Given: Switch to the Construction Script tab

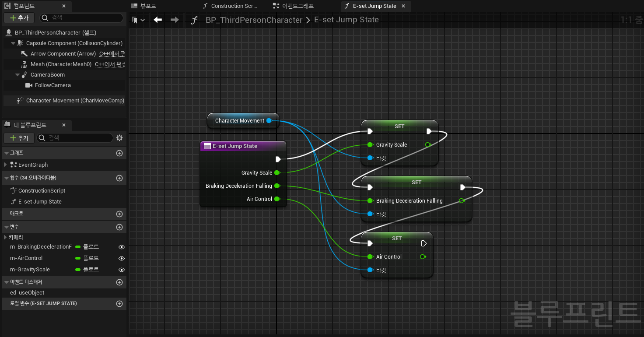Looking at the screenshot, I should coord(231,6).
